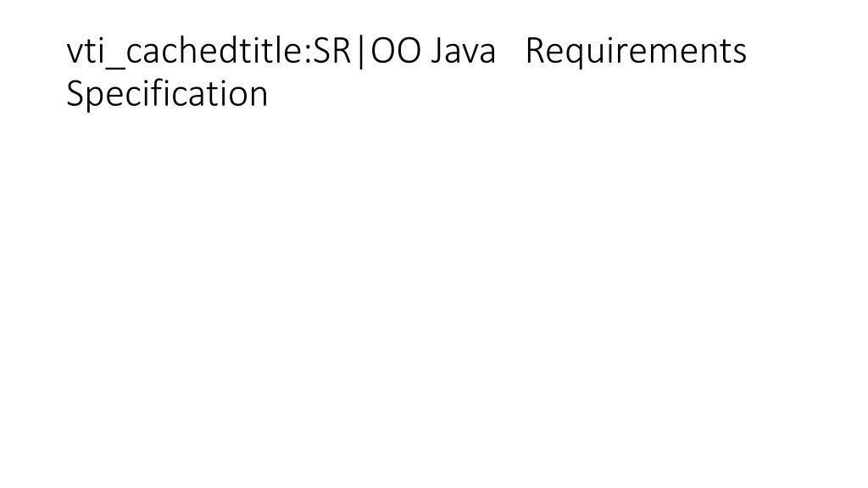
Task: Click the empty slide body below the title
Action: point(434,297)
